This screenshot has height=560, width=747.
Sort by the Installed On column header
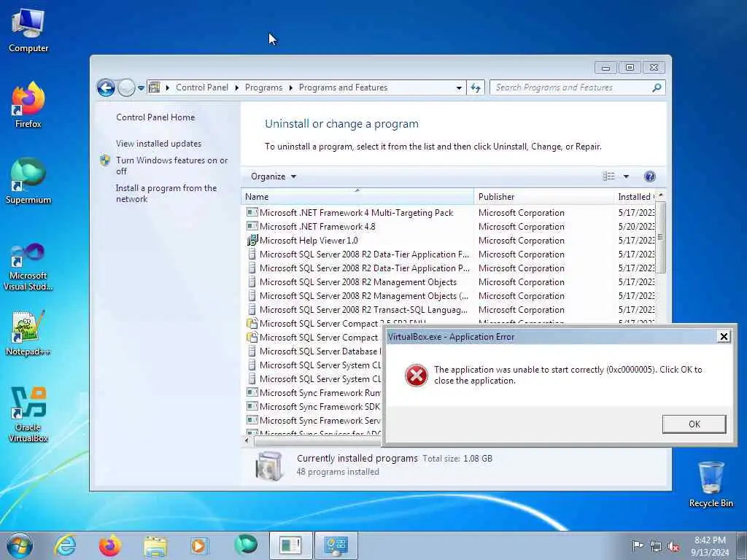click(x=635, y=197)
